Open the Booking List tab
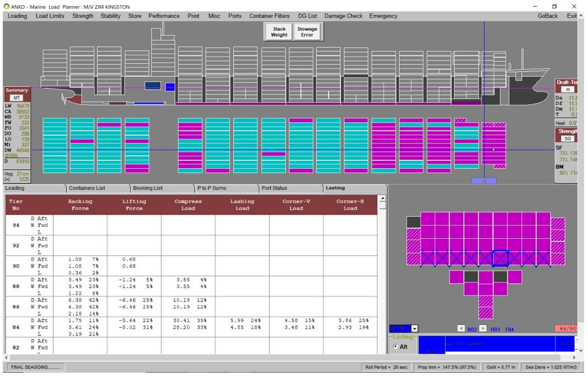Image resolution: width=588 pixels, height=376 pixels. click(x=150, y=188)
